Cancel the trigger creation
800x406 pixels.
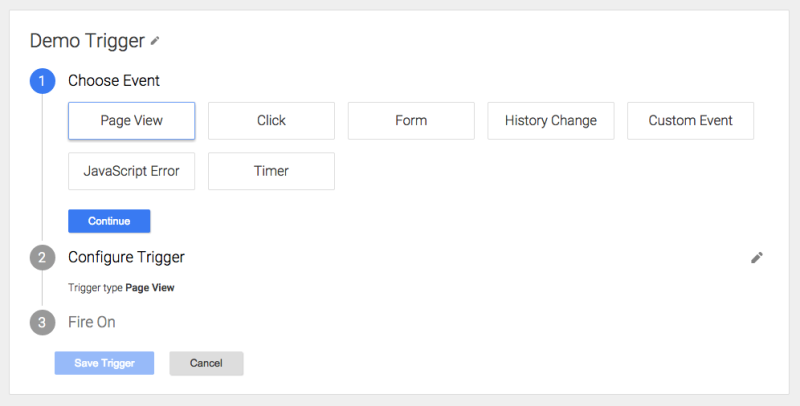206,363
